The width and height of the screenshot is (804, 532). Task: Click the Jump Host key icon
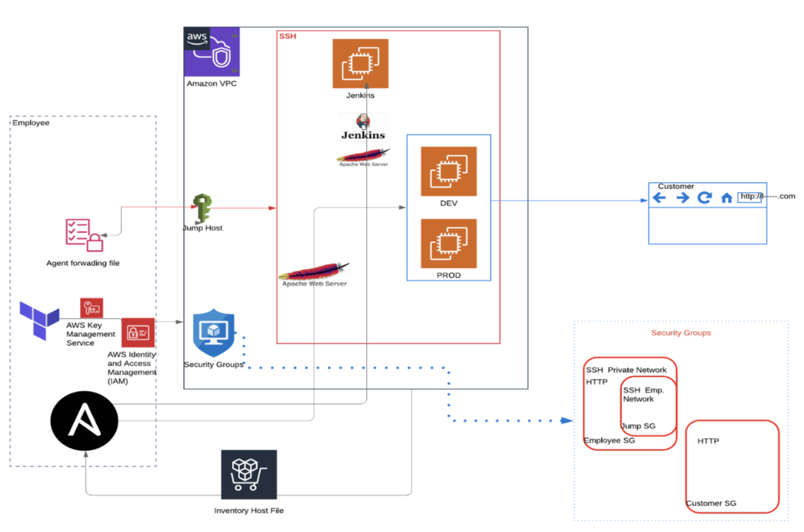tap(201, 208)
